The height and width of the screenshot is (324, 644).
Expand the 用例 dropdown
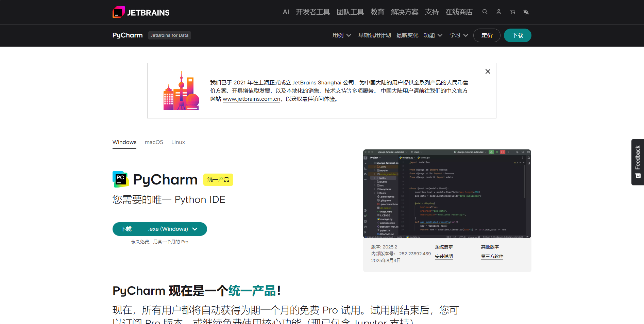(x=342, y=35)
